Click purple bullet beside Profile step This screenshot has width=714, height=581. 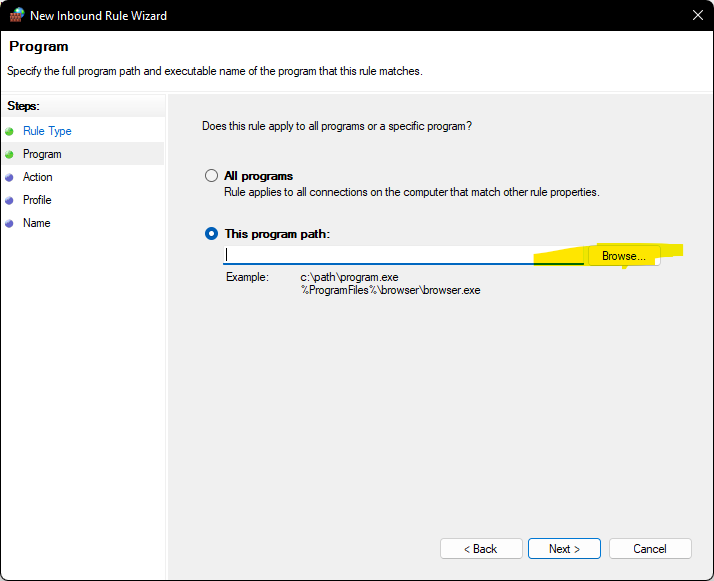pos(9,200)
